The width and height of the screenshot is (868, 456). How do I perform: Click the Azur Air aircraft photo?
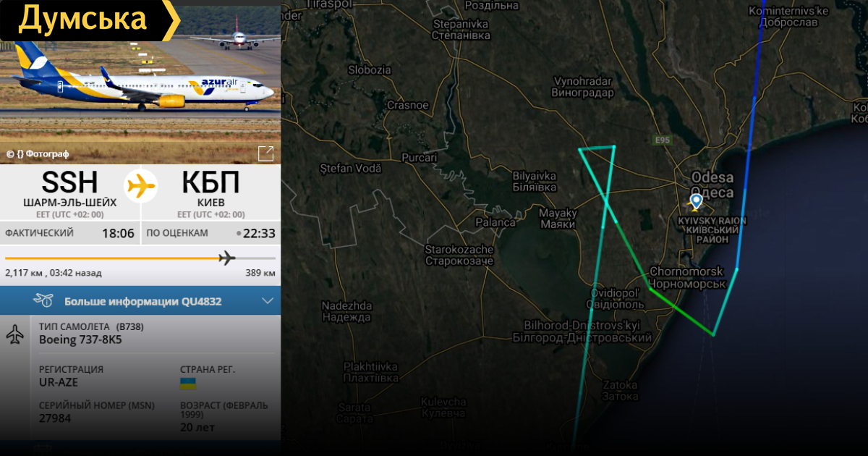(140, 82)
